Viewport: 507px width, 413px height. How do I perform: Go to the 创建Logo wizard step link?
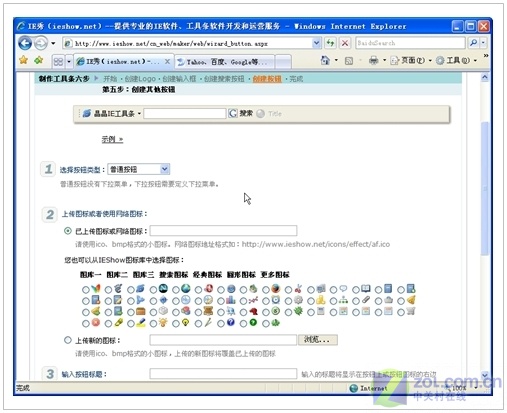pos(140,79)
